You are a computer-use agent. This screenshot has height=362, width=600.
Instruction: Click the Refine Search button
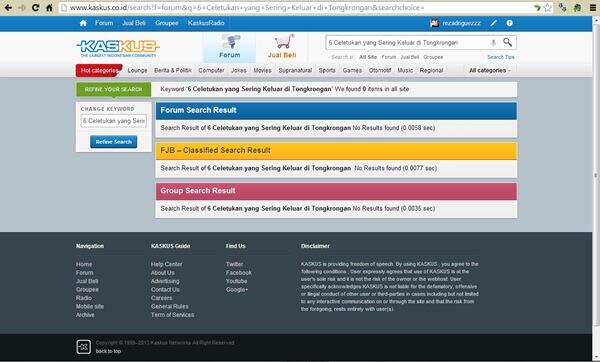pyautogui.click(x=114, y=142)
